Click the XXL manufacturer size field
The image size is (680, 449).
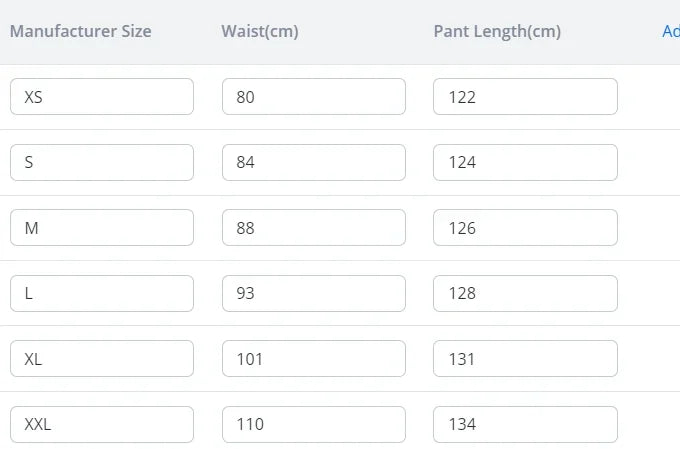101,424
